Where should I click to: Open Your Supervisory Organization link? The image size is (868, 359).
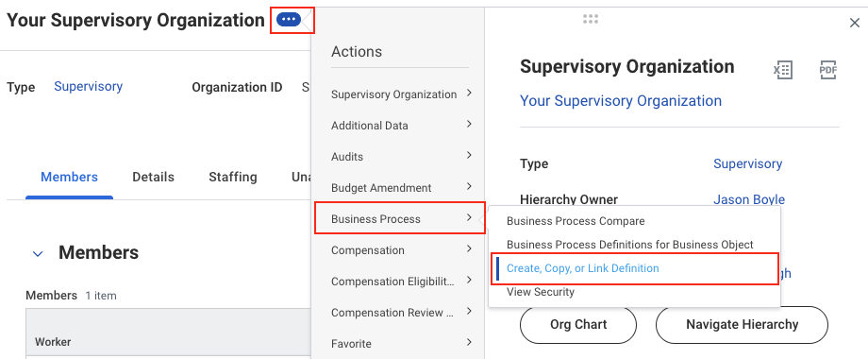621,101
